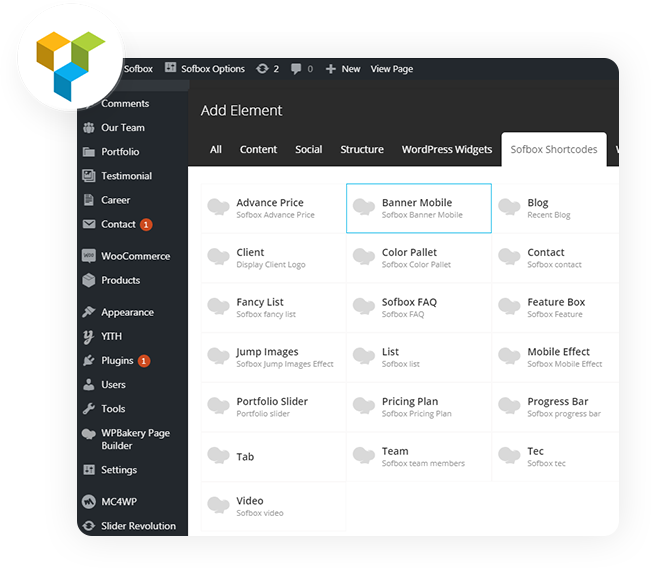Open the Slider Revolution menu label

tap(138, 526)
